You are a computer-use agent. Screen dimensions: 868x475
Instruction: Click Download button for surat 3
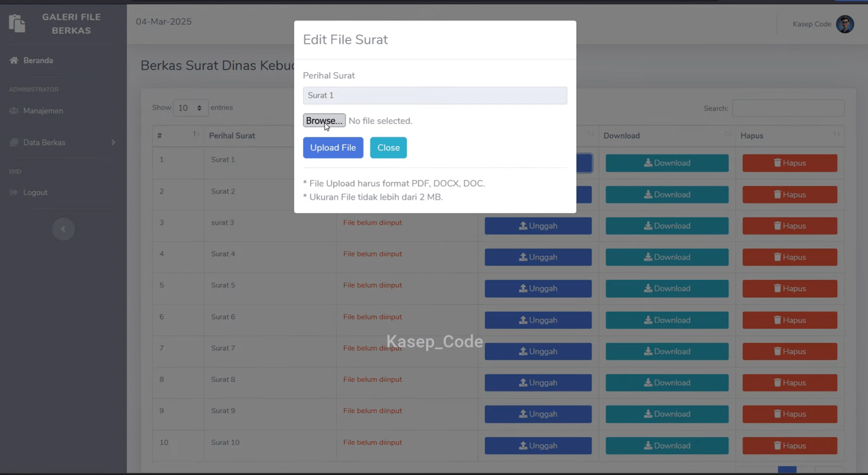(x=667, y=226)
